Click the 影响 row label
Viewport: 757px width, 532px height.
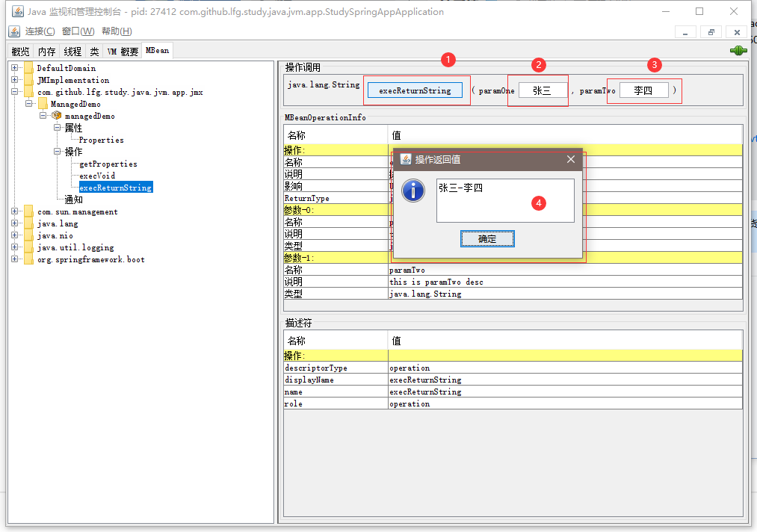[x=293, y=186]
